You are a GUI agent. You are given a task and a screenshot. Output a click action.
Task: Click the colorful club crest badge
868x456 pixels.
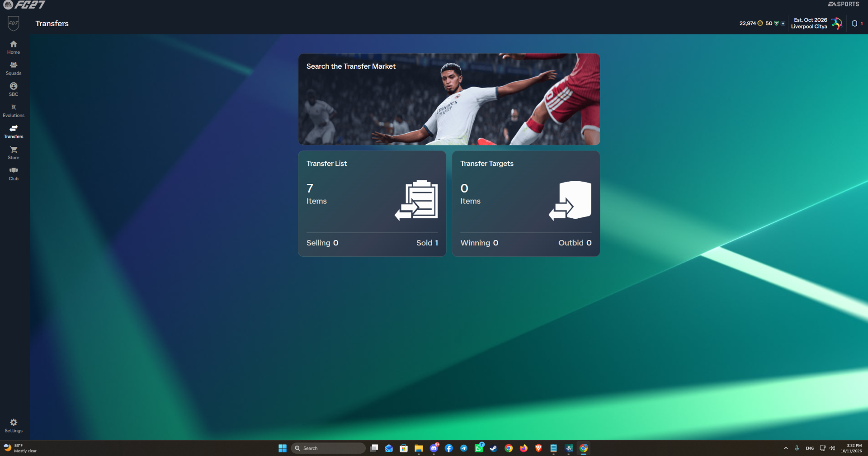(837, 23)
